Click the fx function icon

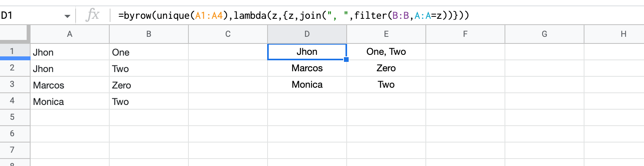[x=92, y=15]
